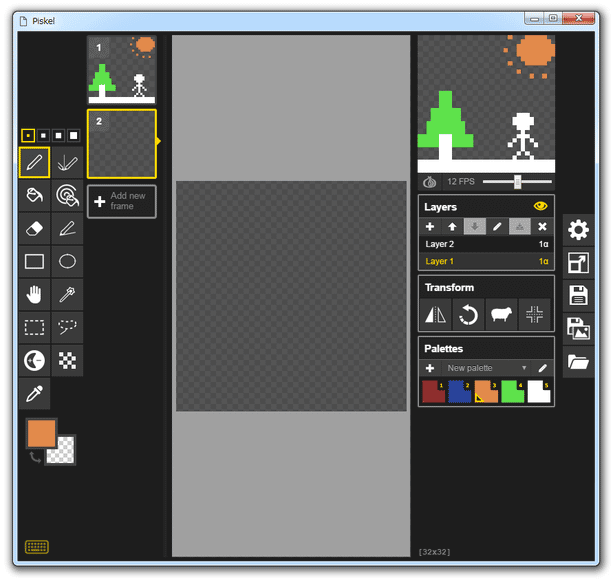
Task: Move the layer down
Action: (475, 226)
